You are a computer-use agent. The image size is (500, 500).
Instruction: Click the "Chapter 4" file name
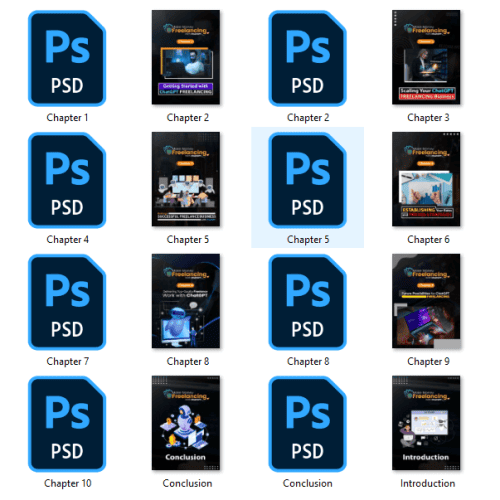[67, 240]
